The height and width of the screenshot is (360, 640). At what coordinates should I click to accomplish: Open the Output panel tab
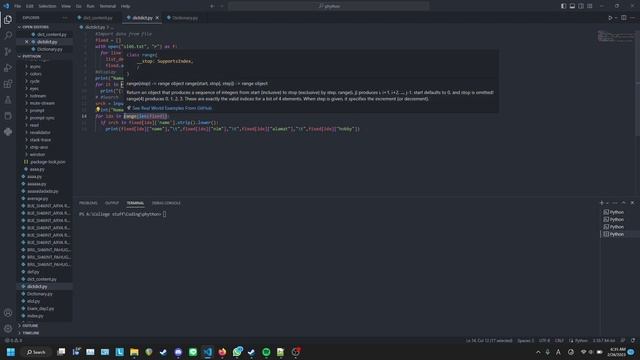pyautogui.click(x=112, y=203)
